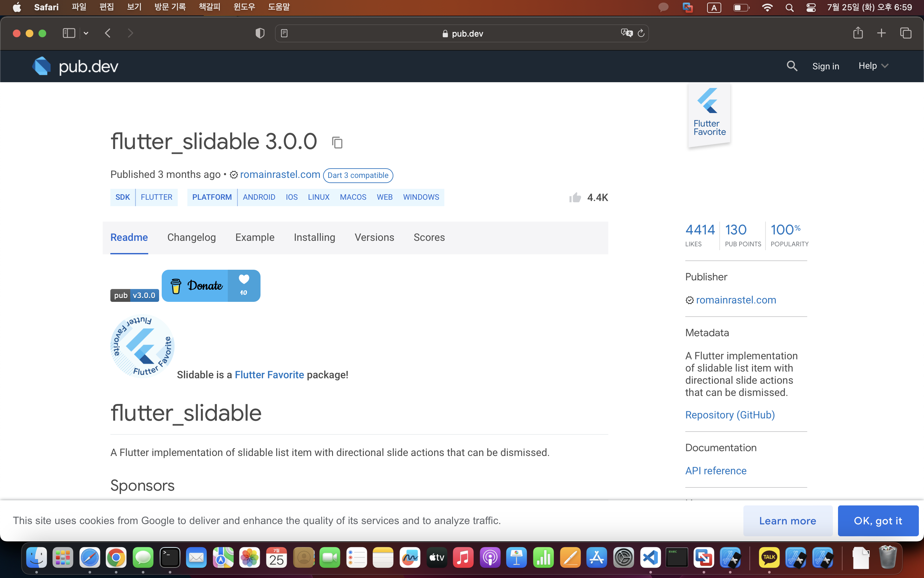Click the pub.dev logo
The width and height of the screenshot is (924, 578).
pyautogui.click(x=75, y=66)
